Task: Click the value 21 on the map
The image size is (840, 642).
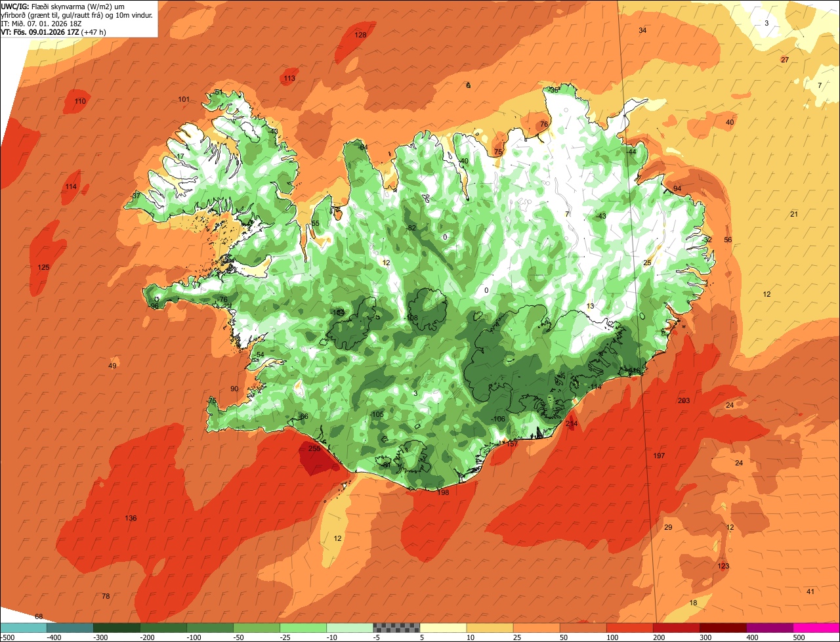Action: [x=794, y=215]
